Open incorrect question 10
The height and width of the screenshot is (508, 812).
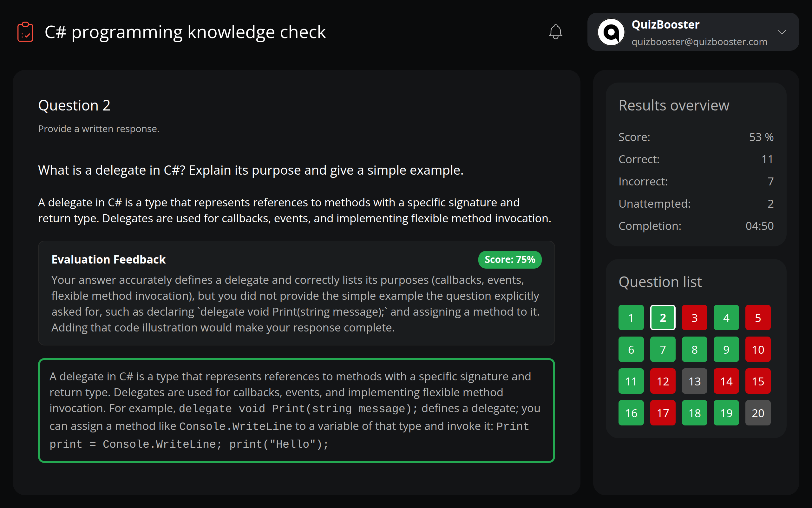tap(758, 350)
